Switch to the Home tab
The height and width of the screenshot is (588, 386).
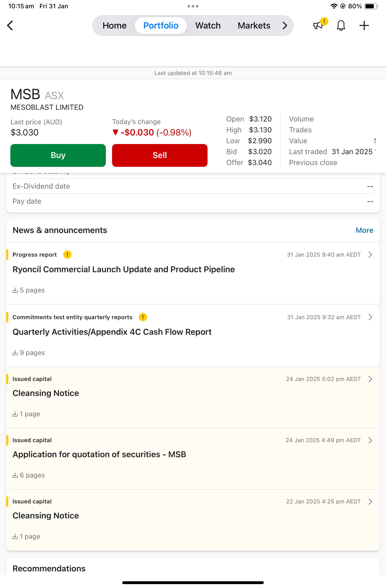[x=114, y=25]
